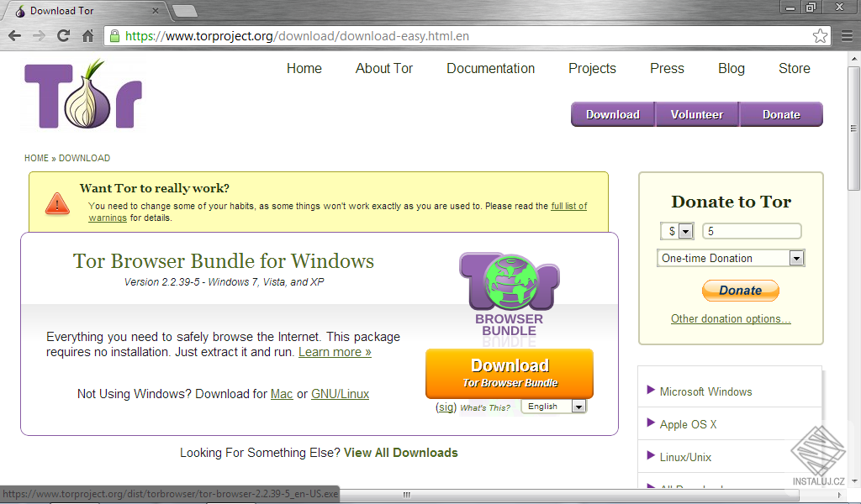Open the currency symbol dropdown
This screenshot has height=504, width=861.
tap(679, 232)
